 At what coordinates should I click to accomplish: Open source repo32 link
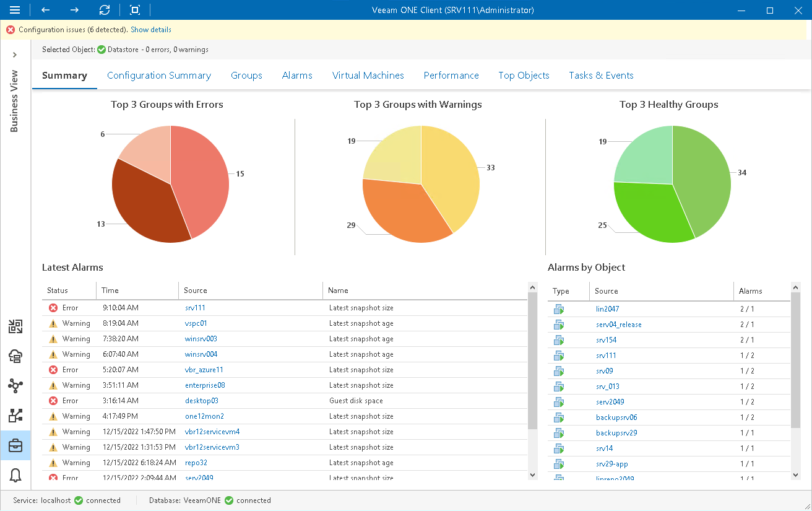coord(196,463)
